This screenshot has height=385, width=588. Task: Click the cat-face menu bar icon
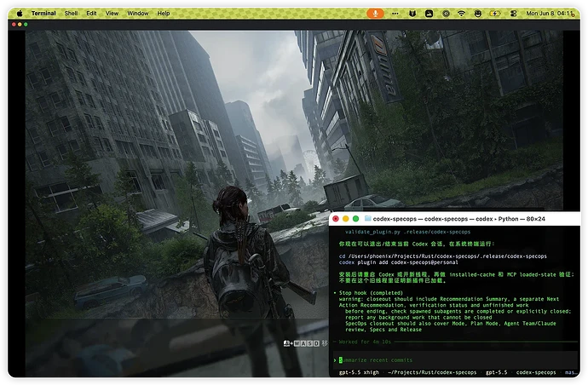[x=412, y=13]
